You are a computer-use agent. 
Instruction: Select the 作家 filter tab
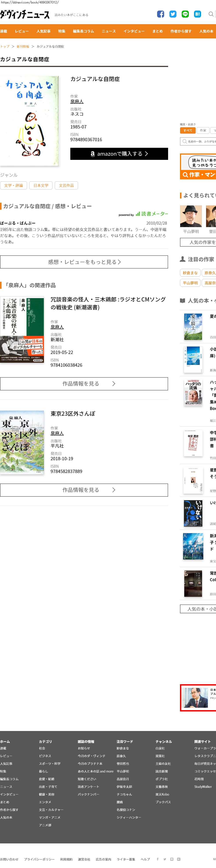pos(203,130)
